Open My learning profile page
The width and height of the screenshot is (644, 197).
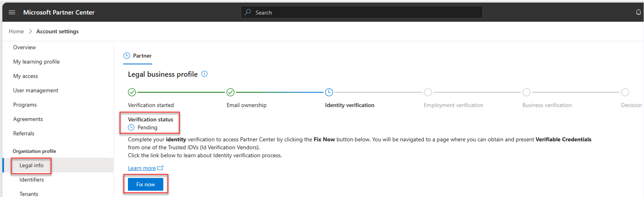[36, 62]
